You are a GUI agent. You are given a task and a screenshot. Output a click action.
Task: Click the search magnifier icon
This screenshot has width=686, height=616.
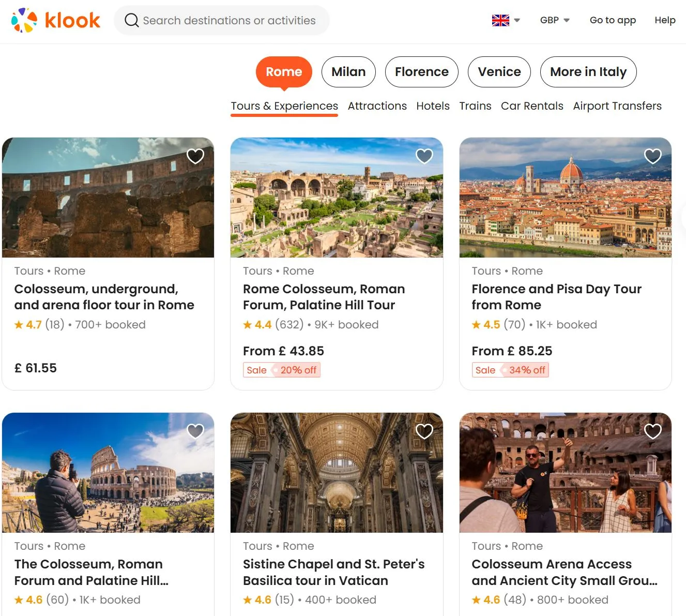132,20
